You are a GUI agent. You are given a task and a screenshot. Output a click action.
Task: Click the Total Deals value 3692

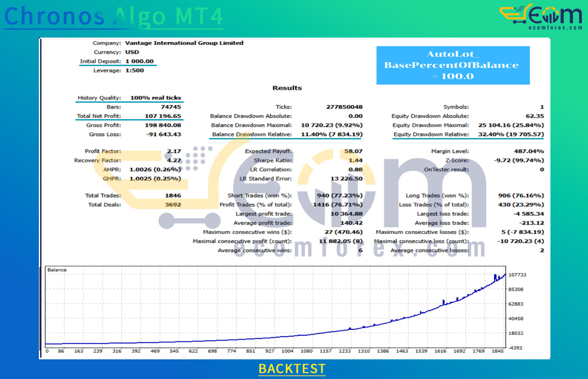[173, 205]
